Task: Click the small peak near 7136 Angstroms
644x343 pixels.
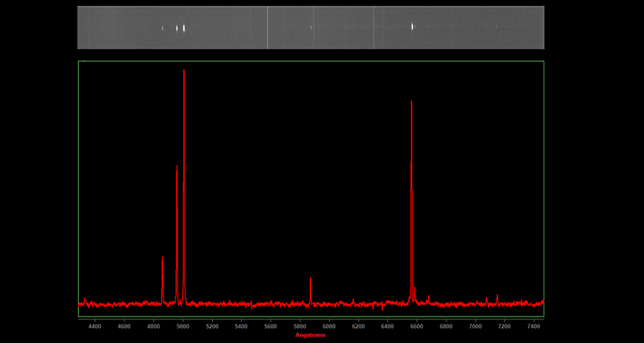Action: coord(497,295)
